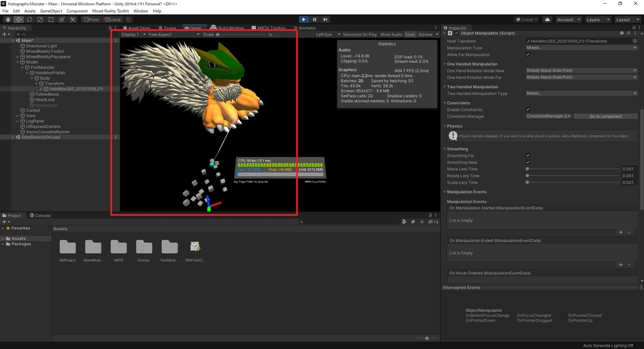Switch to the Animator tab
Viewport: 644px width, 349px height.
(x=304, y=28)
